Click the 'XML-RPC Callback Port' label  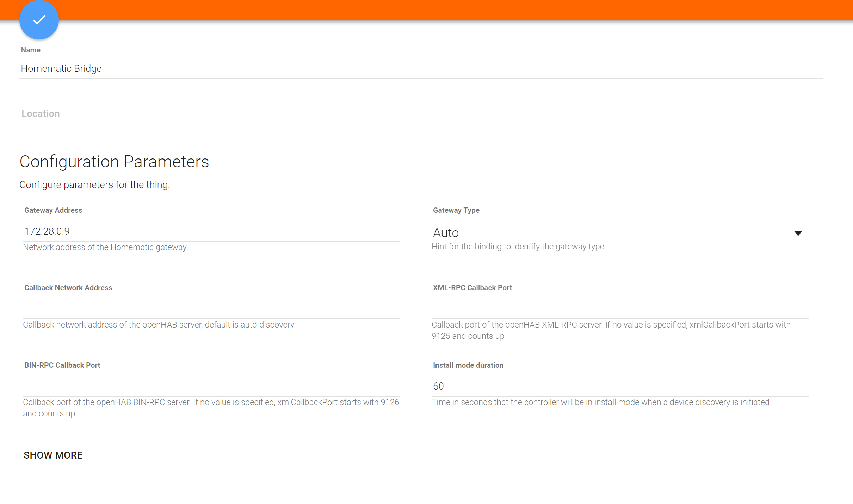coord(472,288)
